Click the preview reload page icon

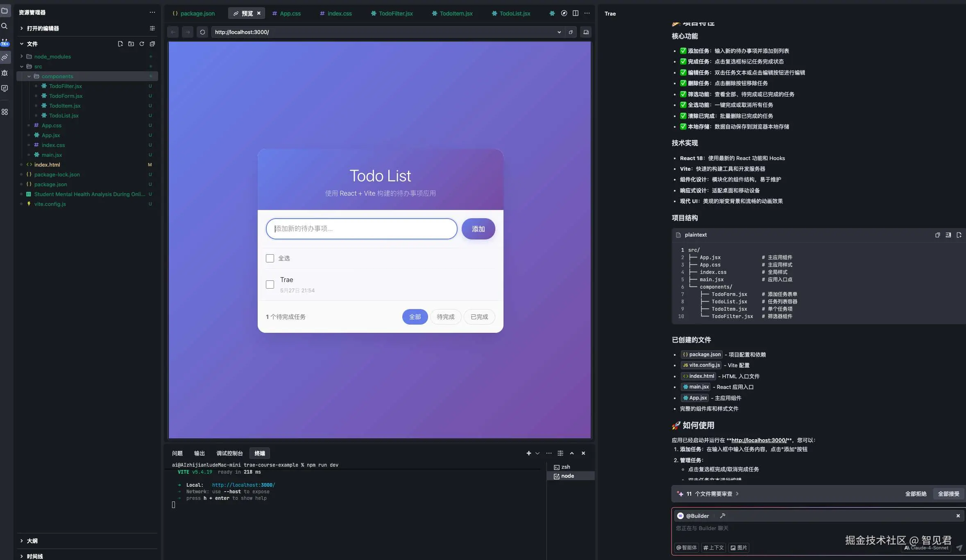point(202,32)
